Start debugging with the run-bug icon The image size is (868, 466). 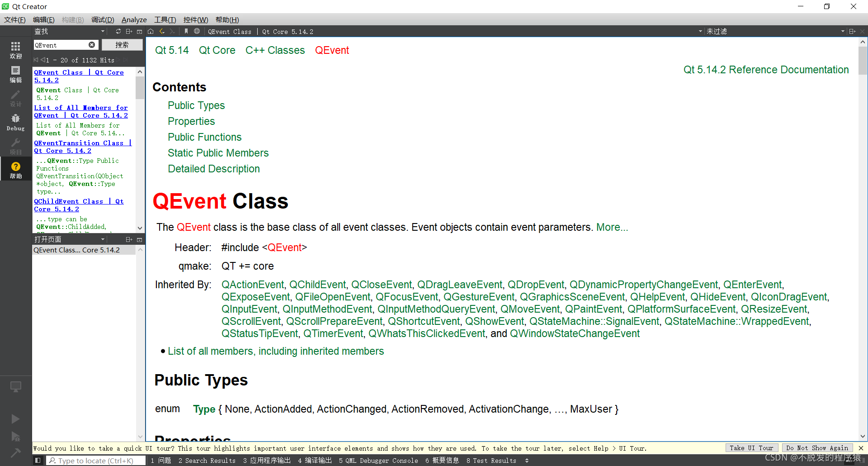[x=15, y=436]
